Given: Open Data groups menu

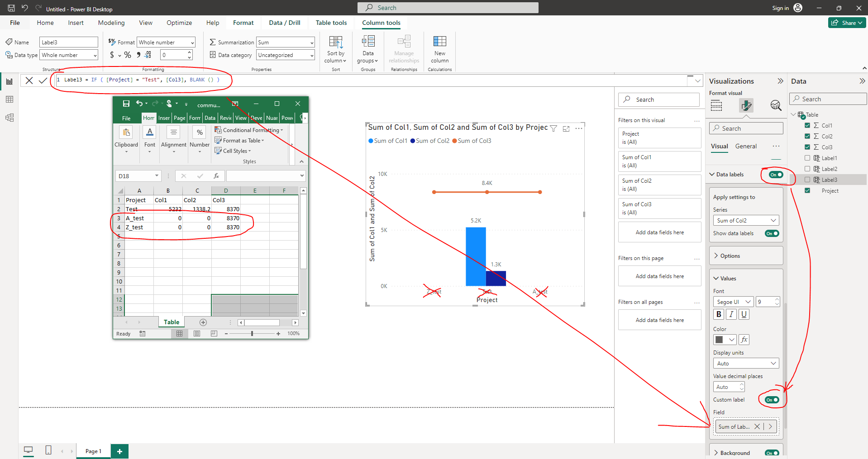Looking at the screenshot, I should [367, 50].
